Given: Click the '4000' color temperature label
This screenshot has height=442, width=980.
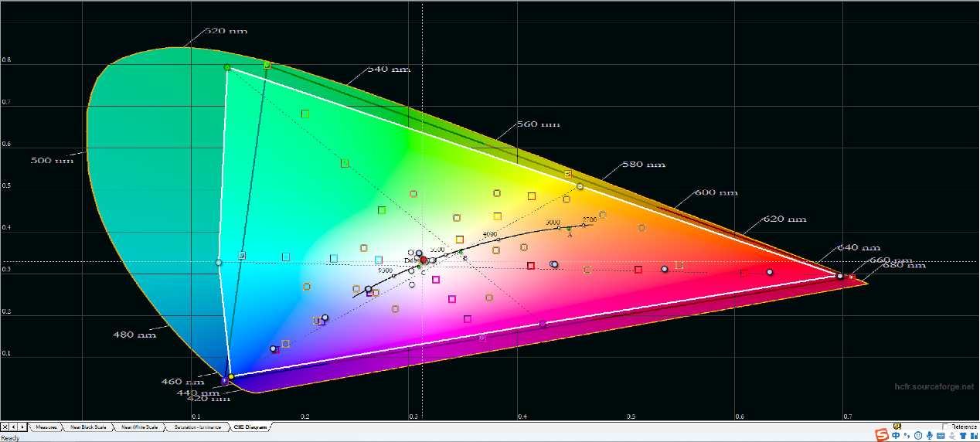Looking at the screenshot, I should [x=490, y=234].
